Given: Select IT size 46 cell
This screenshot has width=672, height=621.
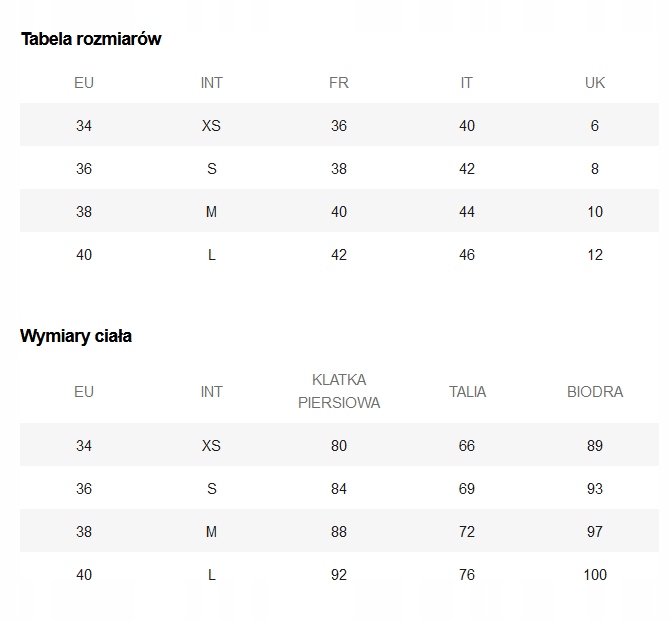Looking at the screenshot, I should 467,255.
